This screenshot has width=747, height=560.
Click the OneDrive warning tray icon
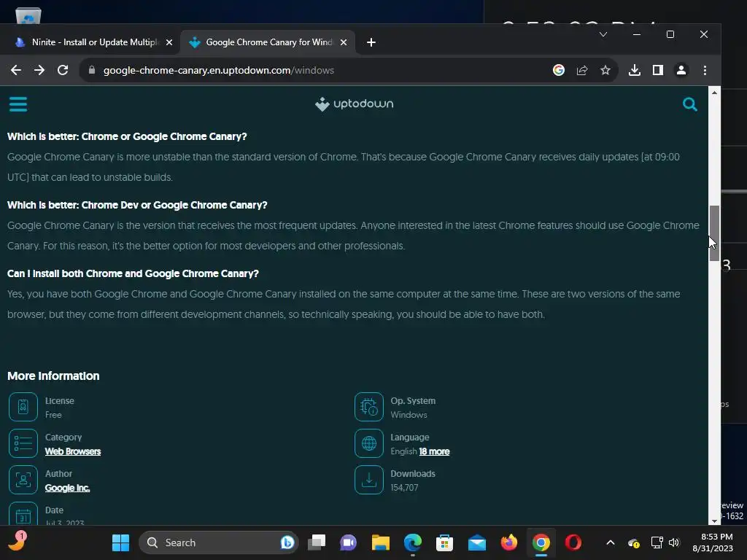click(x=634, y=542)
